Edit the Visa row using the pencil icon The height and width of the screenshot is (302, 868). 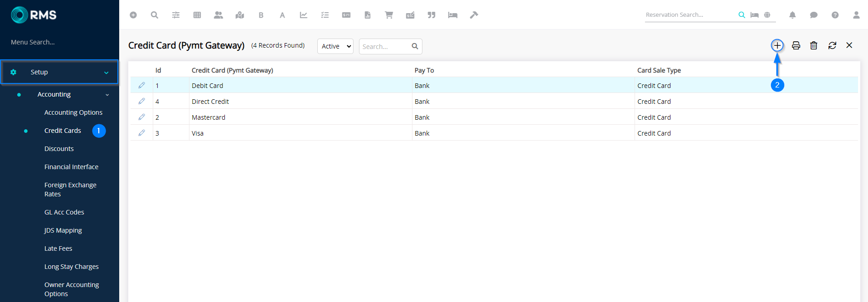coord(141,133)
